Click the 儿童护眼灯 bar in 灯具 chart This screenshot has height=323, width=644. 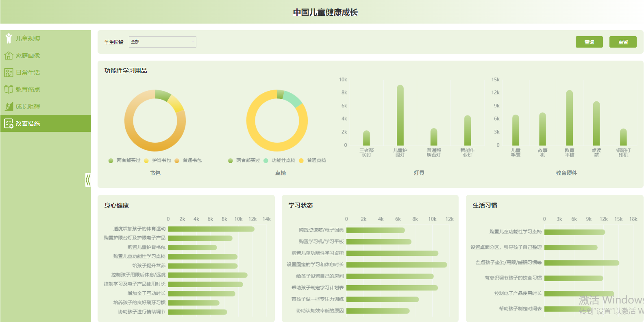[x=400, y=115]
